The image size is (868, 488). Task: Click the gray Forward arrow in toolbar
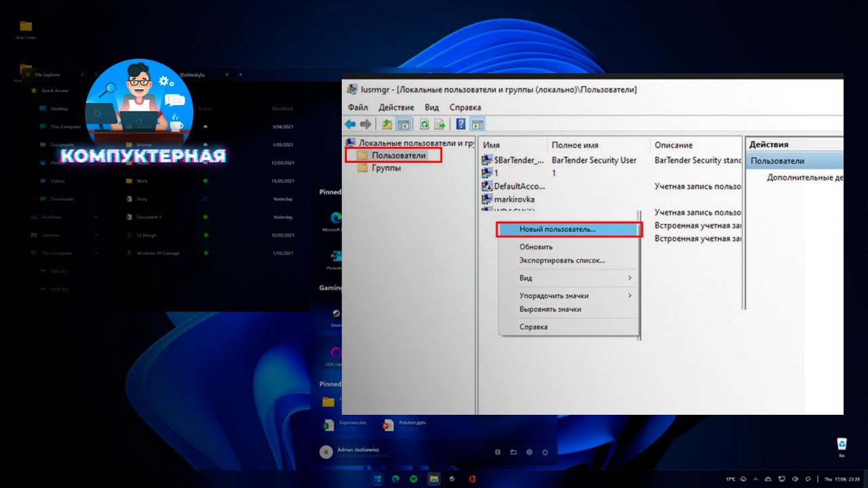coord(366,124)
